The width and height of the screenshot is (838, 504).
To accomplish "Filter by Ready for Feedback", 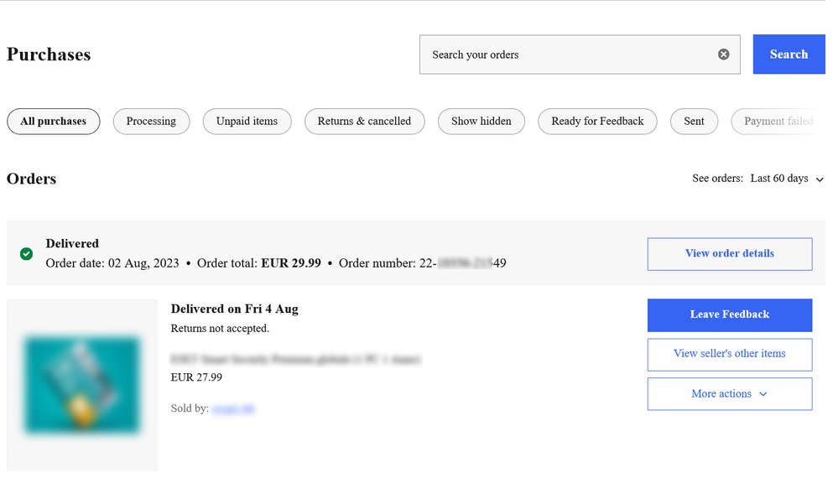I will click(597, 122).
